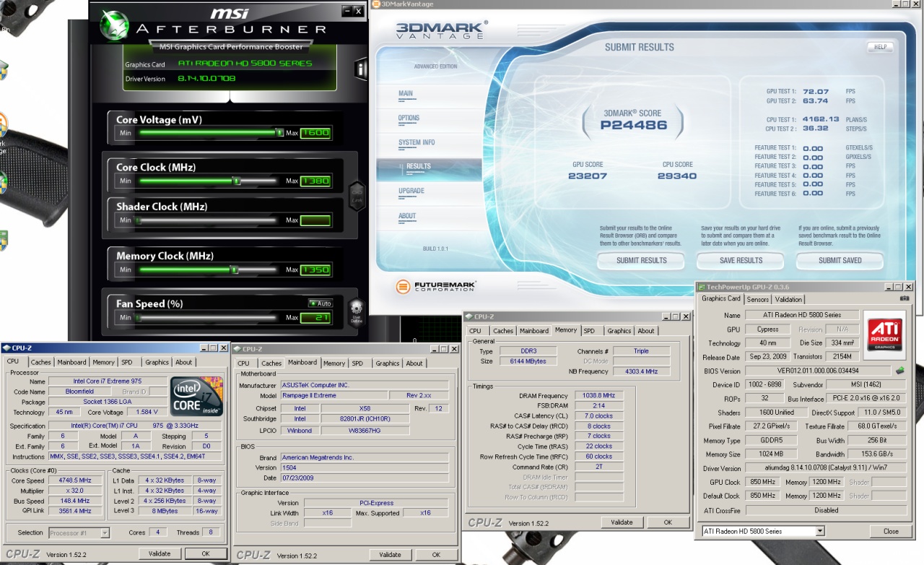
Task: Toggle the Auto fan speed button
Action: [320, 303]
